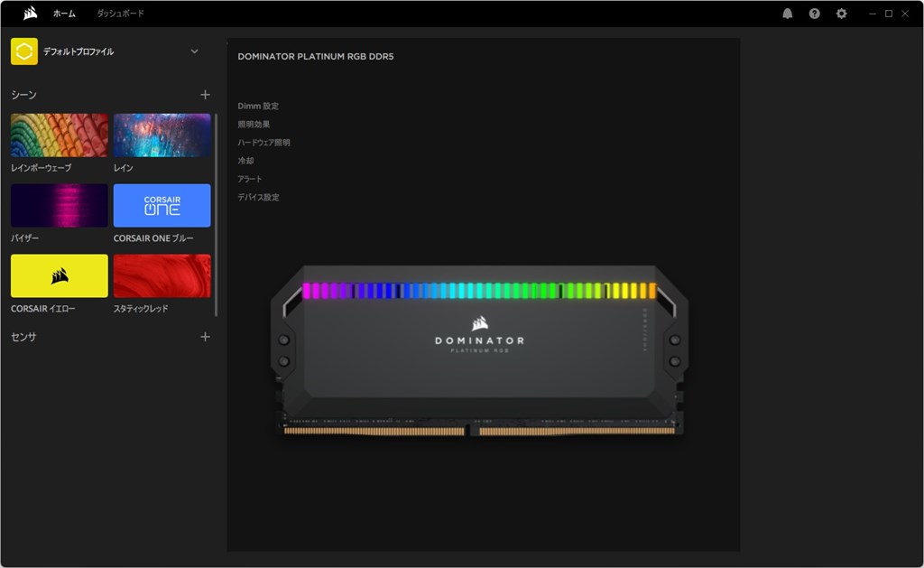Open ハードウェア照明 hardware lighting entry

(263, 143)
